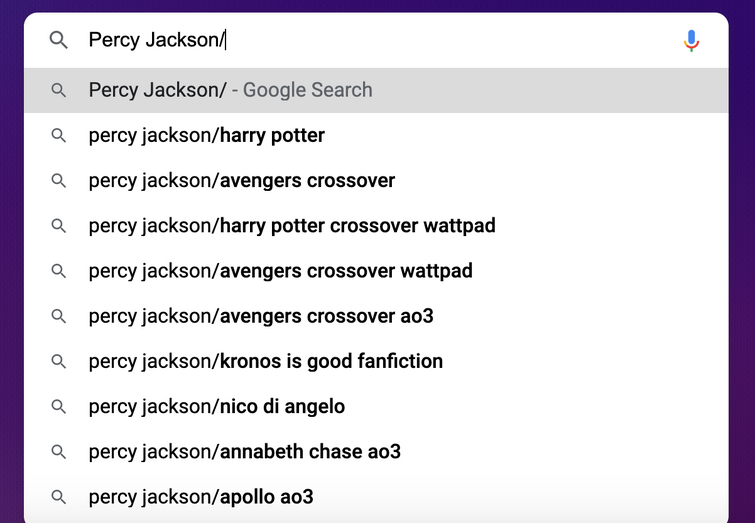Click search icon beside 'annabeth chase ao3'

pos(59,452)
